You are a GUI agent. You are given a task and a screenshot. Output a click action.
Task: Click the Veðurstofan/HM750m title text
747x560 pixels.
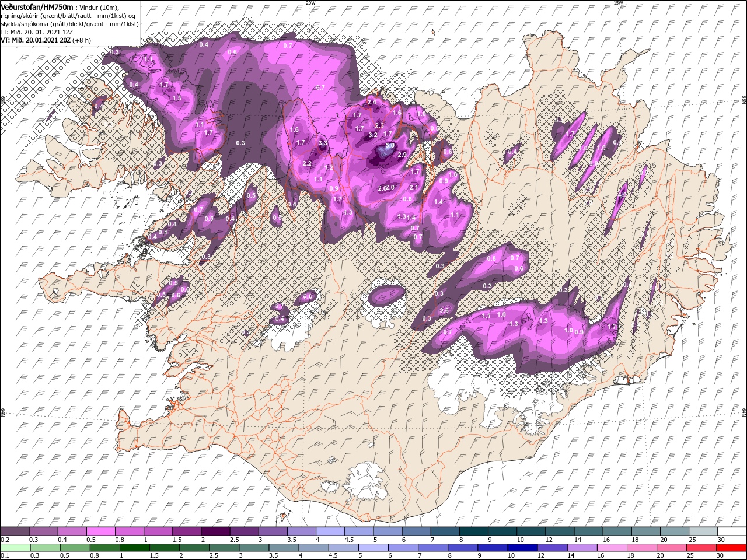click(x=37, y=6)
